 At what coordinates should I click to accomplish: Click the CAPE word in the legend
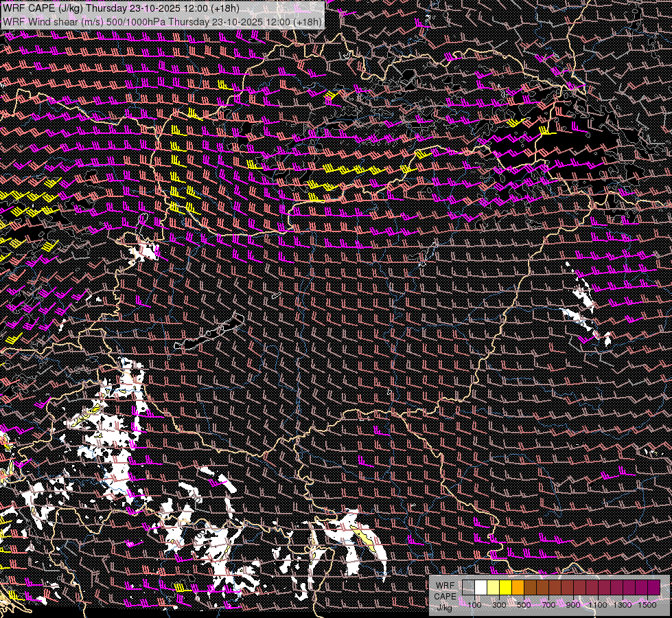pos(445,597)
